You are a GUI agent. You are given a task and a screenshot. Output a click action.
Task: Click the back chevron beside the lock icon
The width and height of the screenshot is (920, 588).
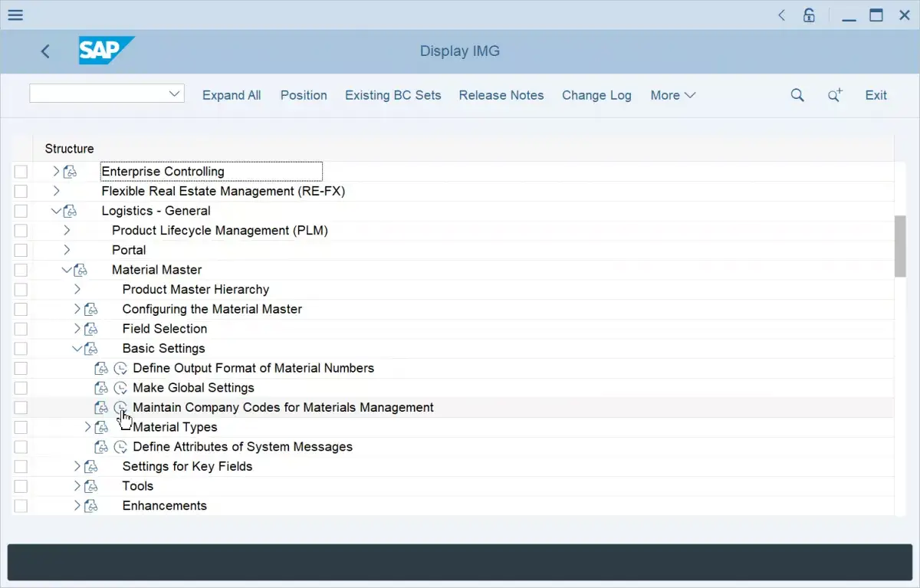(781, 15)
